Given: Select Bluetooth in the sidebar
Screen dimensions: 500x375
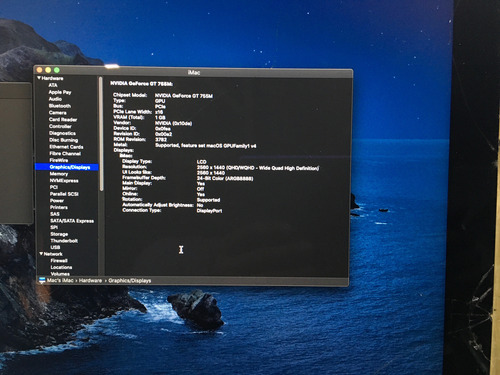Looking at the screenshot, I should tap(60, 106).
